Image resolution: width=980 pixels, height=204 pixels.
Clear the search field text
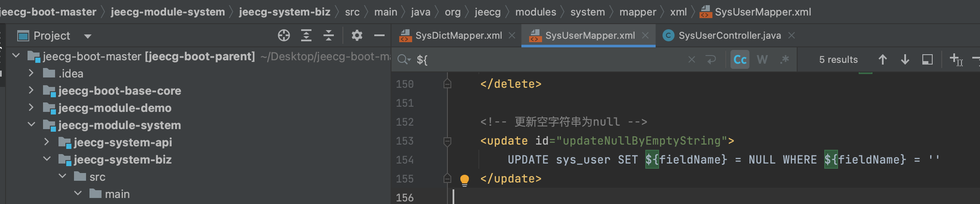click(692, 59)
